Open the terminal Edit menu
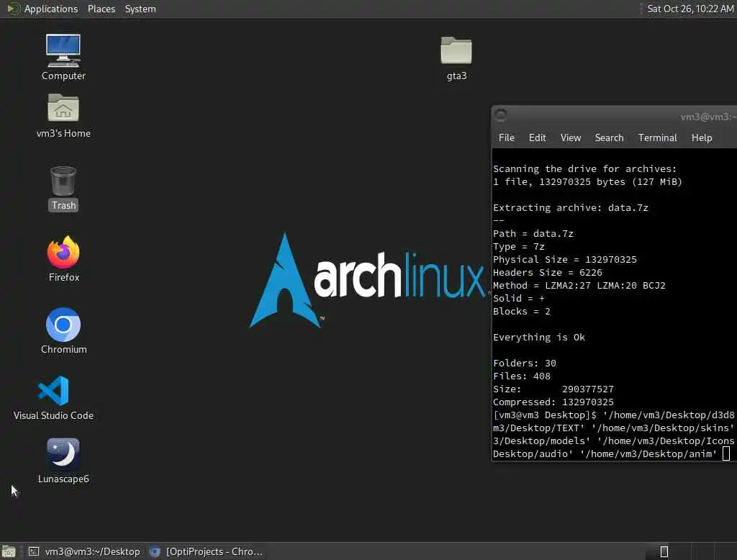 coord(537,137)
